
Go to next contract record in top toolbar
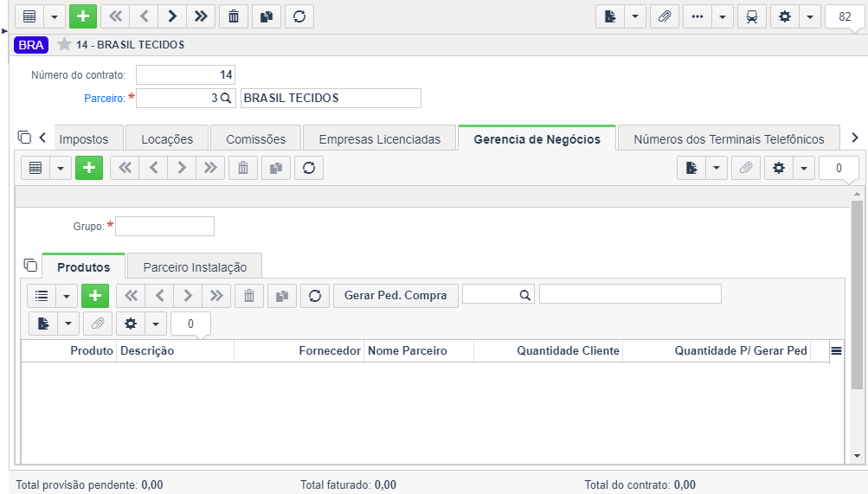click(172, 16)
